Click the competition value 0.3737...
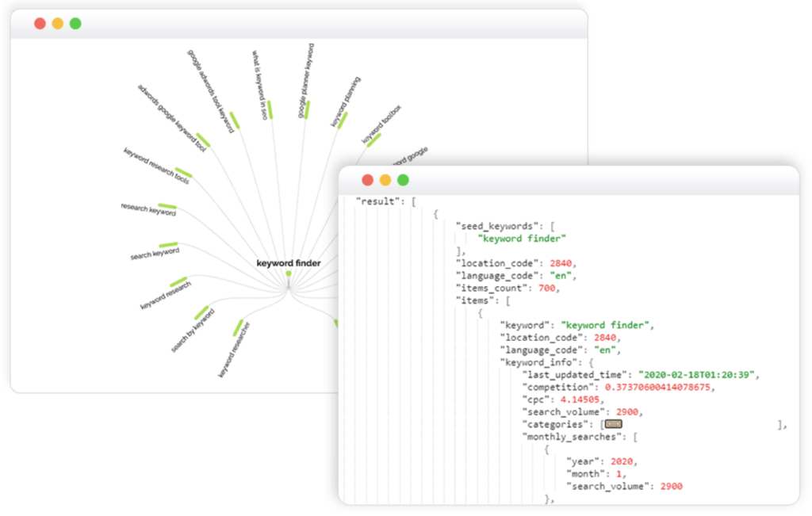This screenshot has width=812, height=516. click(657, 387)
